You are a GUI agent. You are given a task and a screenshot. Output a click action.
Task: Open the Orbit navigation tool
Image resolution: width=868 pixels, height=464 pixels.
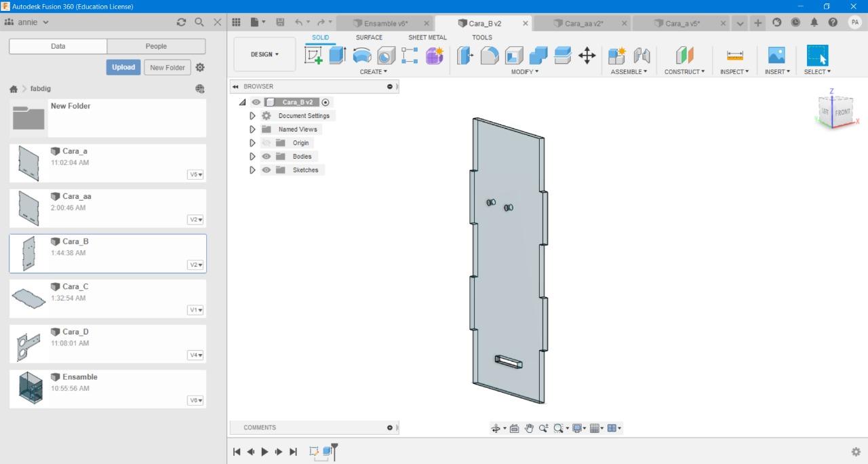[496, 428]
